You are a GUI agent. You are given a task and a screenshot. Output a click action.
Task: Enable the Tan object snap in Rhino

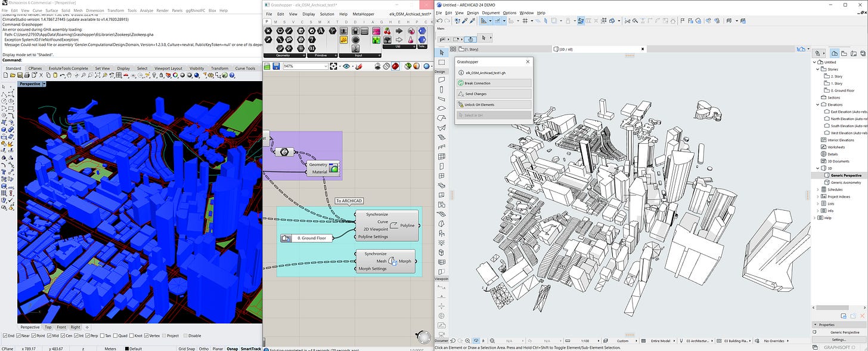[x=103, y=334]
